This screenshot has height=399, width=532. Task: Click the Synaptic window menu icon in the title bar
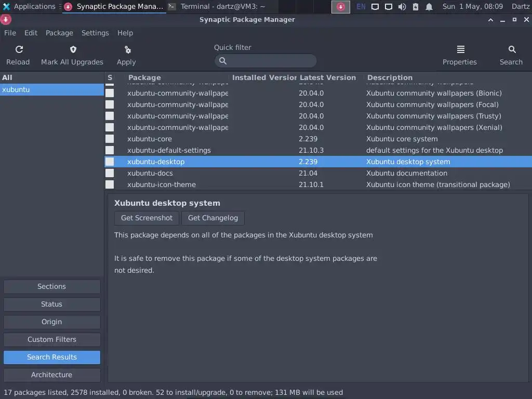[6, 20]
